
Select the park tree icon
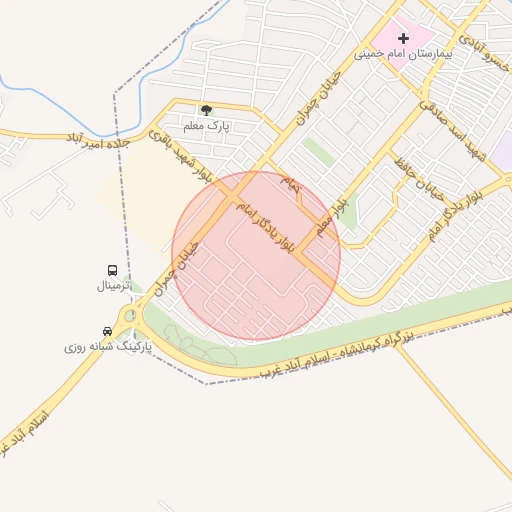pyautogui.click(x=206, y=110)
